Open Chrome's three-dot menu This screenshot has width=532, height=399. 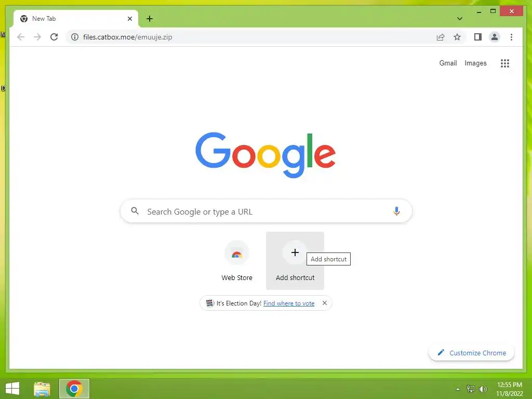point(511,37)
